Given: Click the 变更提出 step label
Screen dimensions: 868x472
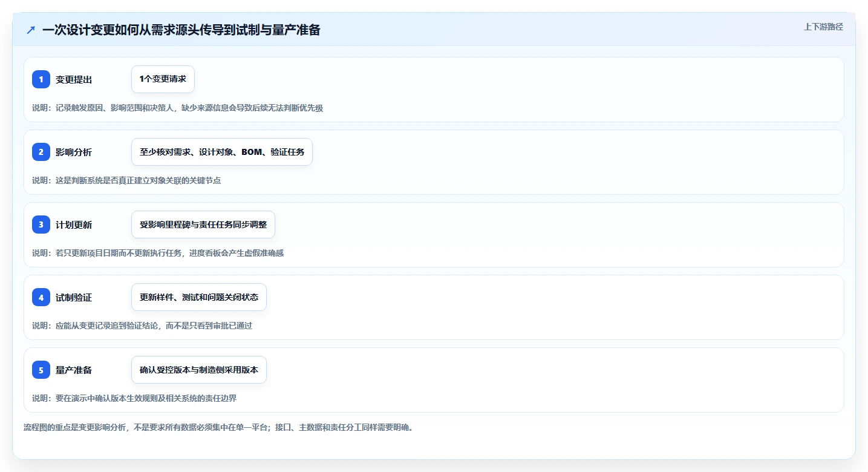Looking at the screenshot, I should [74, 79].
